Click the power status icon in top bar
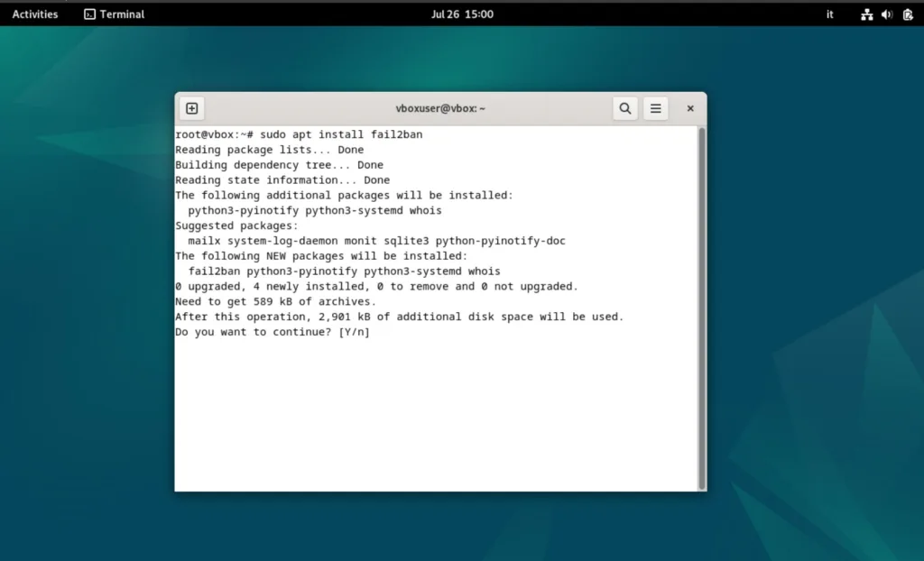 (908, 14)
